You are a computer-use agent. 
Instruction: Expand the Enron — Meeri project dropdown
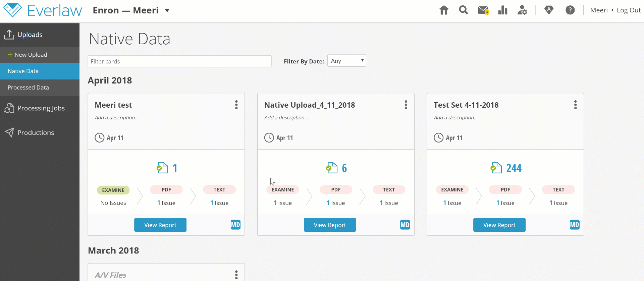point(167,10)
